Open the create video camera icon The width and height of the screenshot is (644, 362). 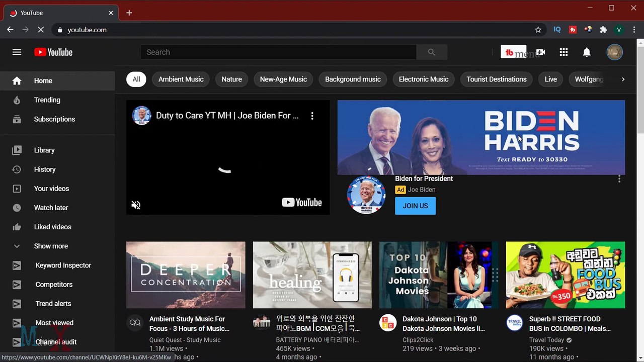(x=540, y=52)
